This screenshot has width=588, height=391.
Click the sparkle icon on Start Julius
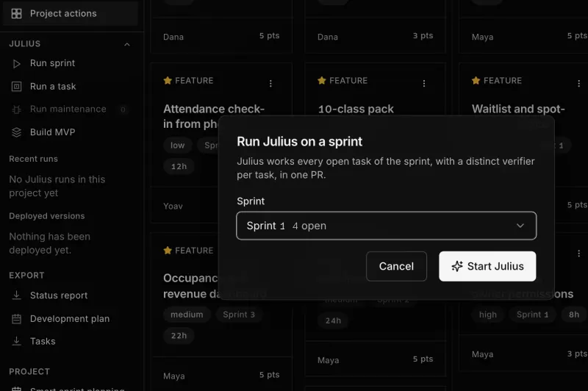coord(457,266)
